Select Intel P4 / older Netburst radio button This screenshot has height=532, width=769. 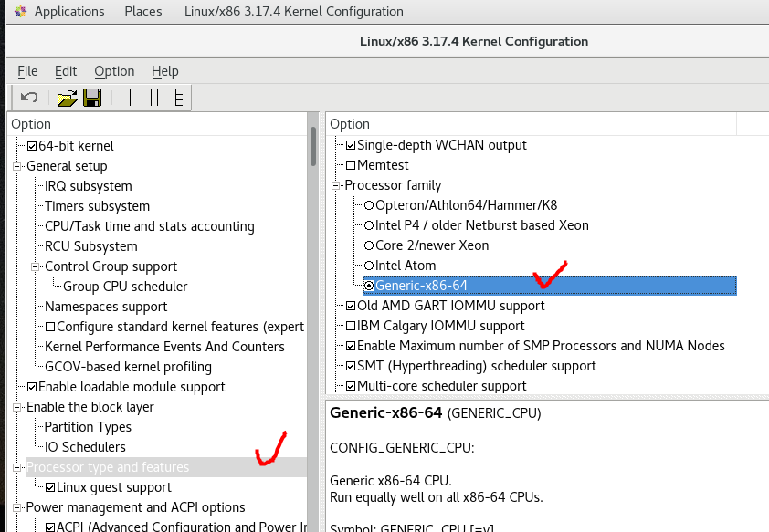[369, 225]
